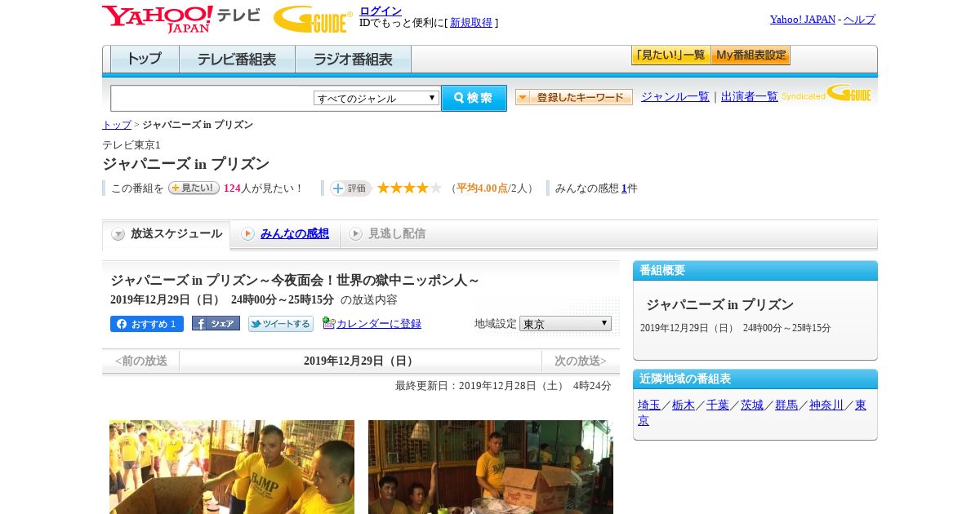
Task: Open My番組表設定 button
Action: 751,55
